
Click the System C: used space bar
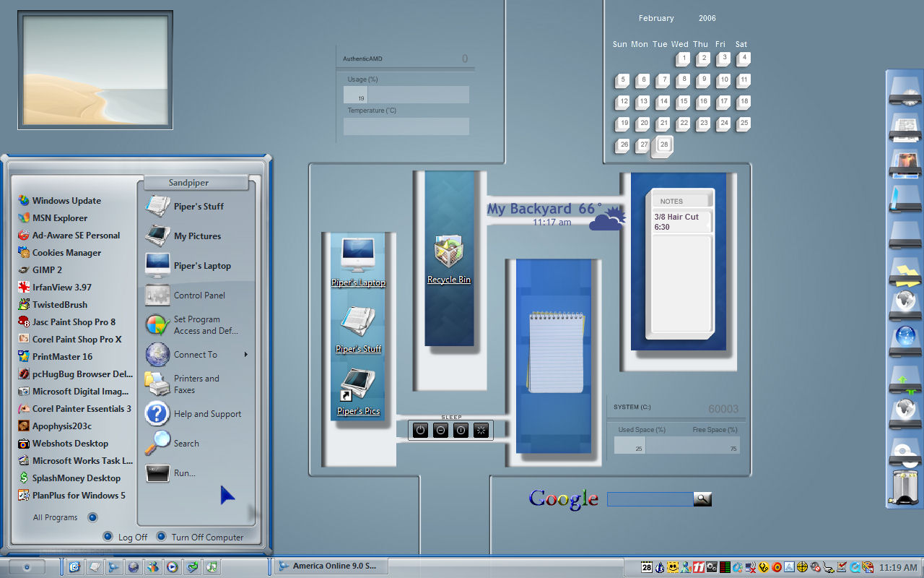pos(629,445)
